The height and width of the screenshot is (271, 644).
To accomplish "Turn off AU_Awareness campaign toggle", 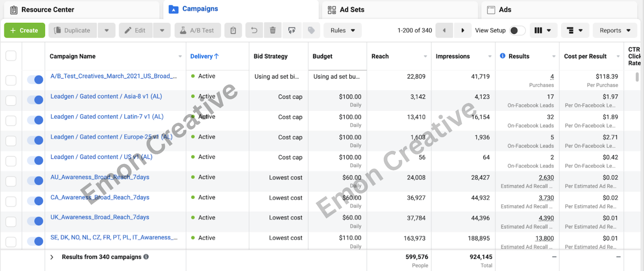I will tap(35, 181).
